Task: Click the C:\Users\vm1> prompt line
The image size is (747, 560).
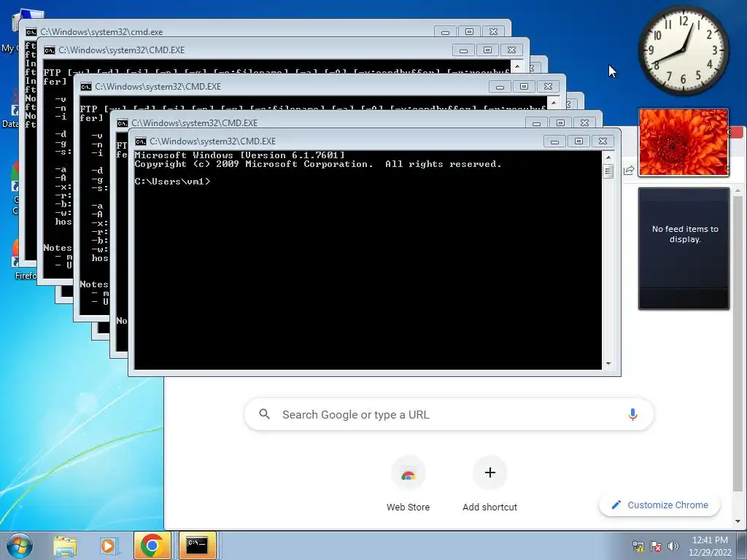Action: coord(172,182)
